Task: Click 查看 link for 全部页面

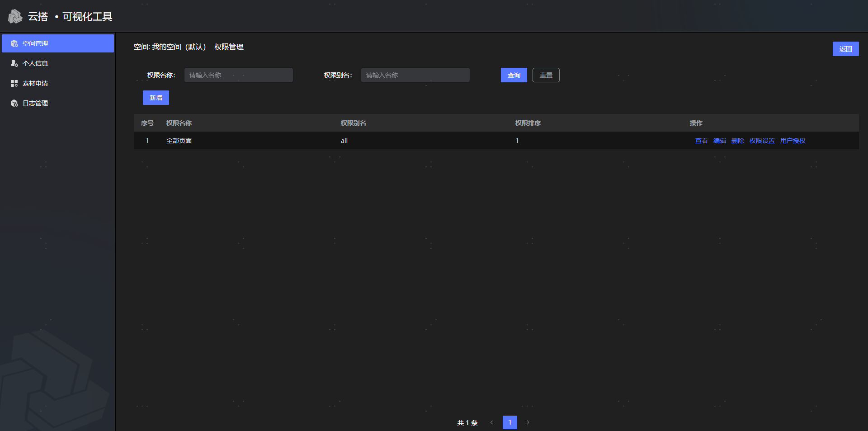Action: click(701, 141)
